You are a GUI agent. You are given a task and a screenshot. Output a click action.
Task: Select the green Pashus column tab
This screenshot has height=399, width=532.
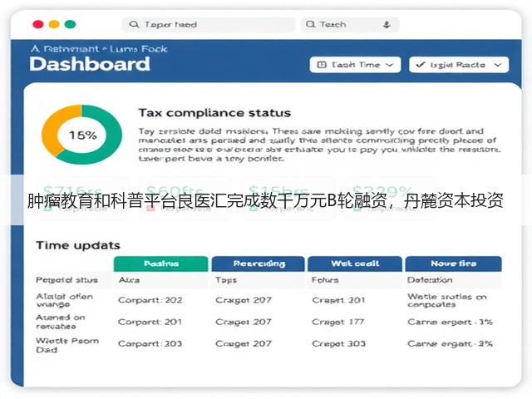[160, 264]
